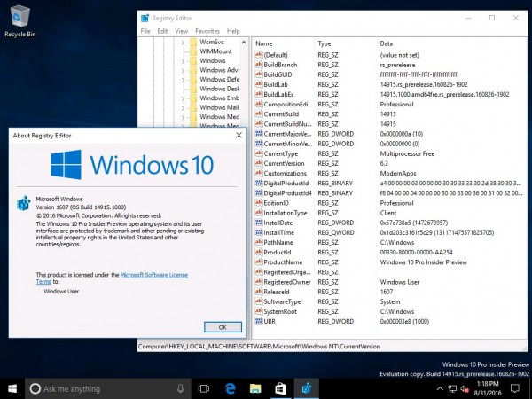Click the Registry Editor taskbar icon
Image resolution: width=532 pixels, height=399 pixels.
tap(307, 389)
